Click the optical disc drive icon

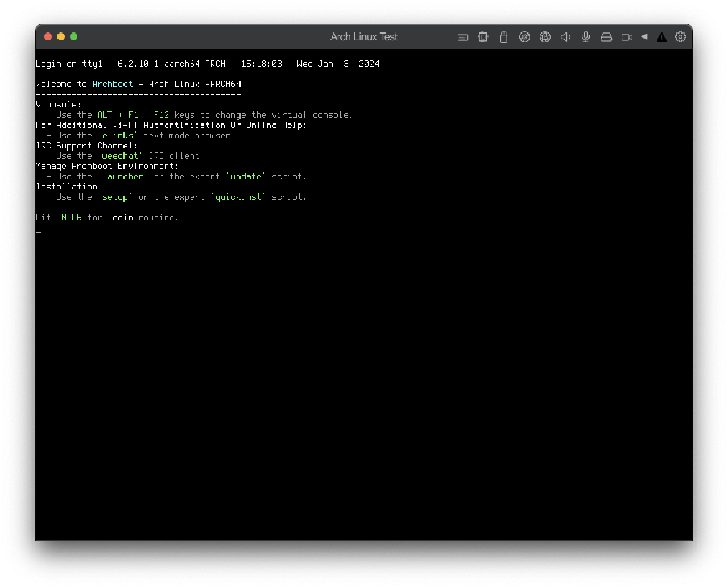click(524, 36)
